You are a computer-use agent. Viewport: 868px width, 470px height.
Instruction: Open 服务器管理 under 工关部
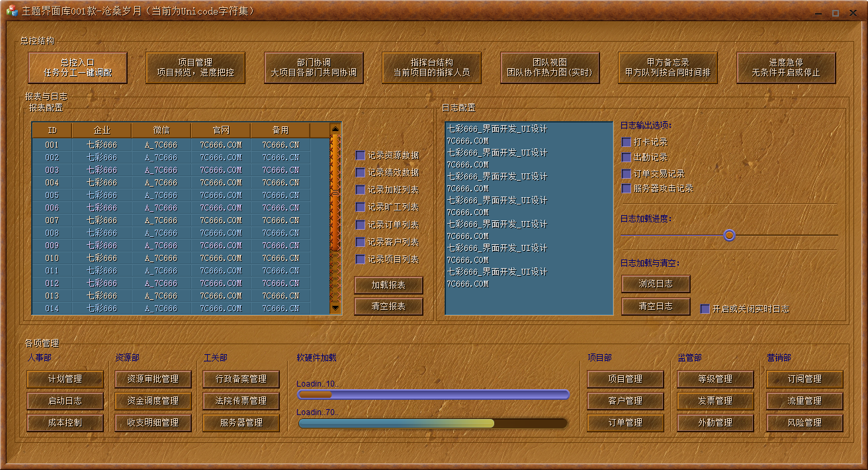click(x=240, y=422)
